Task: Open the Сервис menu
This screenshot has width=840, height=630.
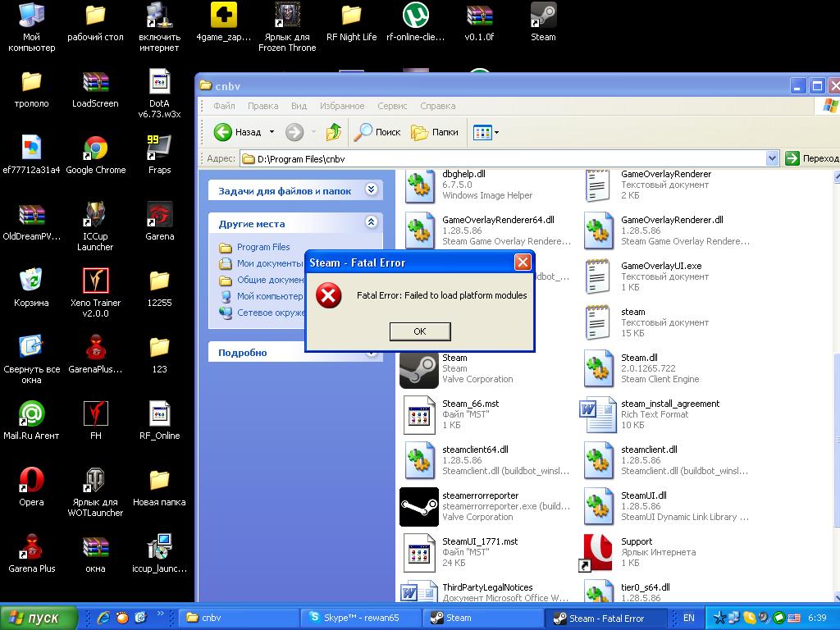Action: click(392, 106)
